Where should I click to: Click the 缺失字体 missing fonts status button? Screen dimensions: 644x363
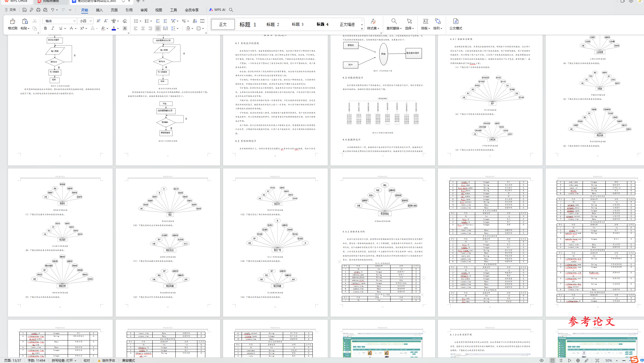coord(106,360)
